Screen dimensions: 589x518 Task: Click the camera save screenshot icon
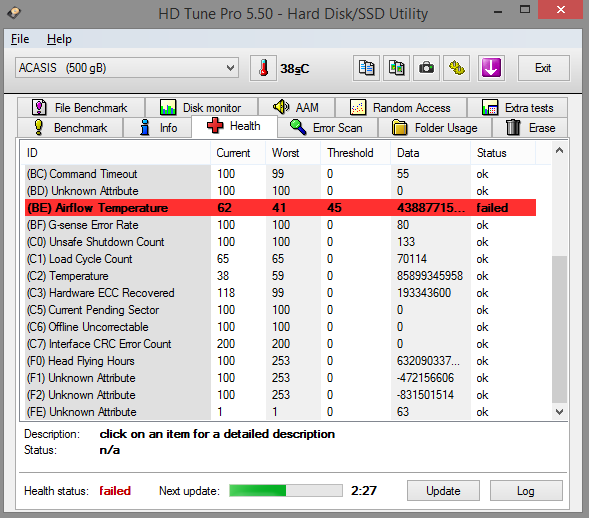[x=426, y=68]
